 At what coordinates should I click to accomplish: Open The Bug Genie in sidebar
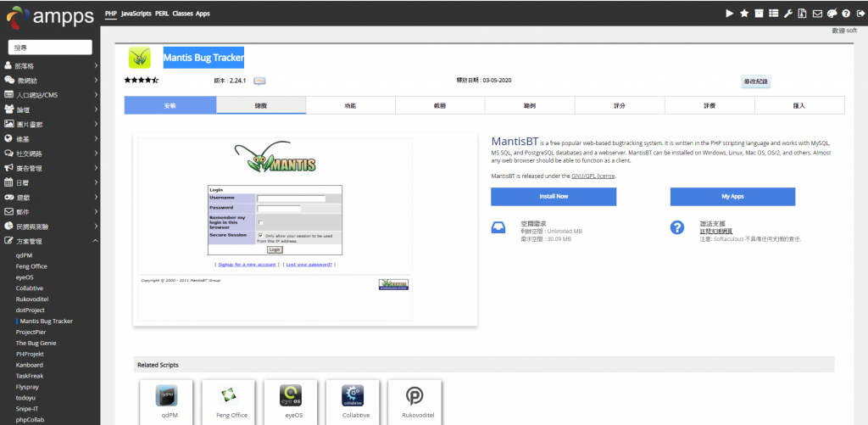(x=36, y=343)
